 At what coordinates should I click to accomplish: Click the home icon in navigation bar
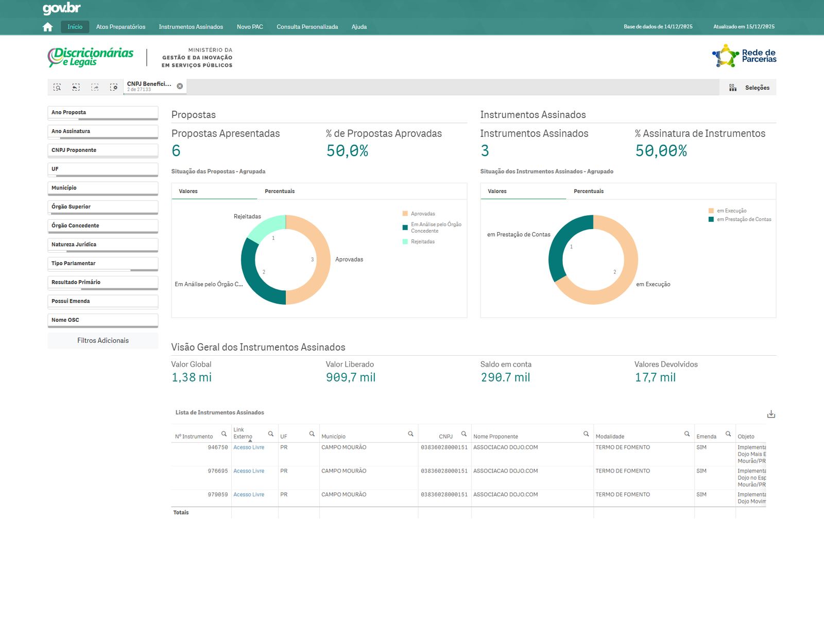coord(48,27)
